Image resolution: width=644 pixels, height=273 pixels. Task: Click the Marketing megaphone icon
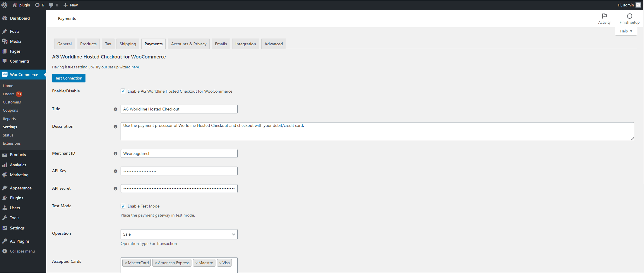tap(5, 175)
